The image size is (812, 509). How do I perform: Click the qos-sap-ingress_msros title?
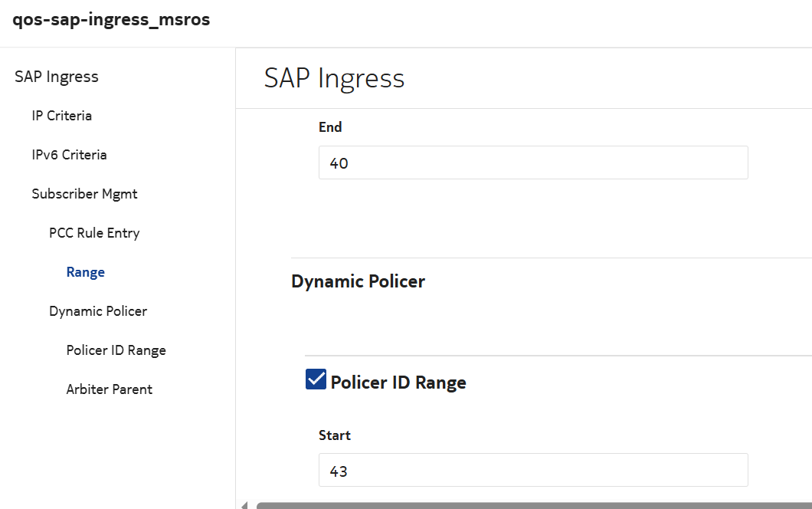click(x=111, y=20)
